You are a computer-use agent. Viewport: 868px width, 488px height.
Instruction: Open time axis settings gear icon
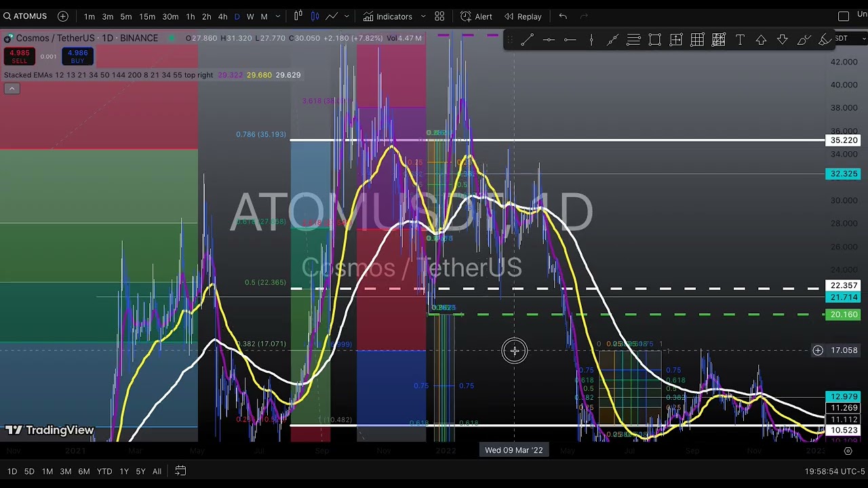(x=848, y=451)
